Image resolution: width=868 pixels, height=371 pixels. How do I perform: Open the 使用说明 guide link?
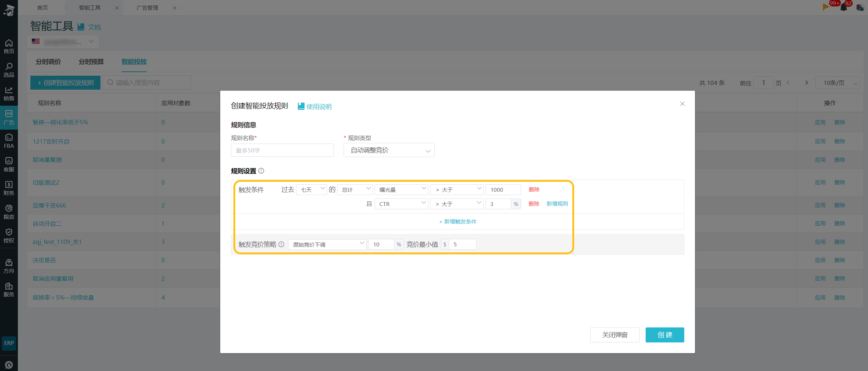click(x=315, y=106)
